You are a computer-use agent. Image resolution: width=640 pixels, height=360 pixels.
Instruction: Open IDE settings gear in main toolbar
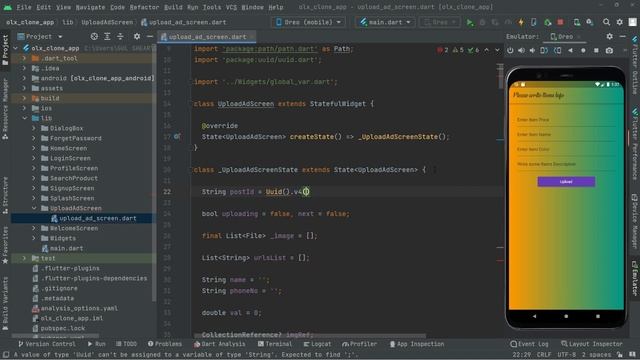[620, 22]
